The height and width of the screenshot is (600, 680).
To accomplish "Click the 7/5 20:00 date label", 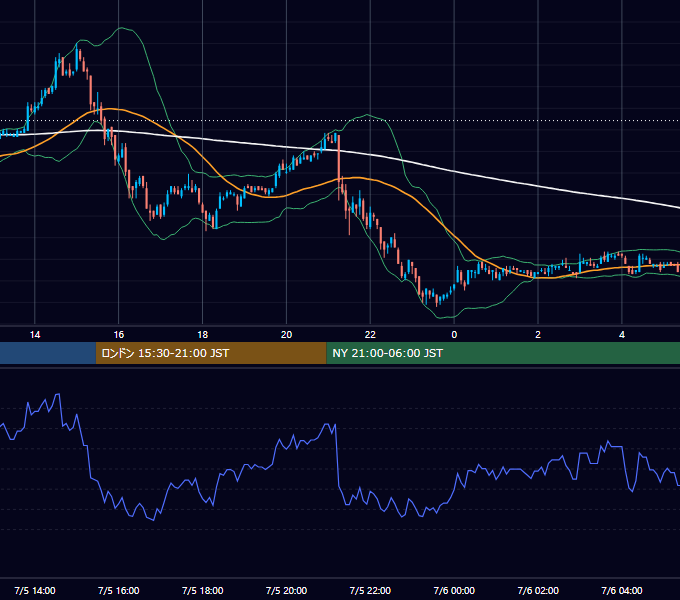I will [x=286, y=590].
